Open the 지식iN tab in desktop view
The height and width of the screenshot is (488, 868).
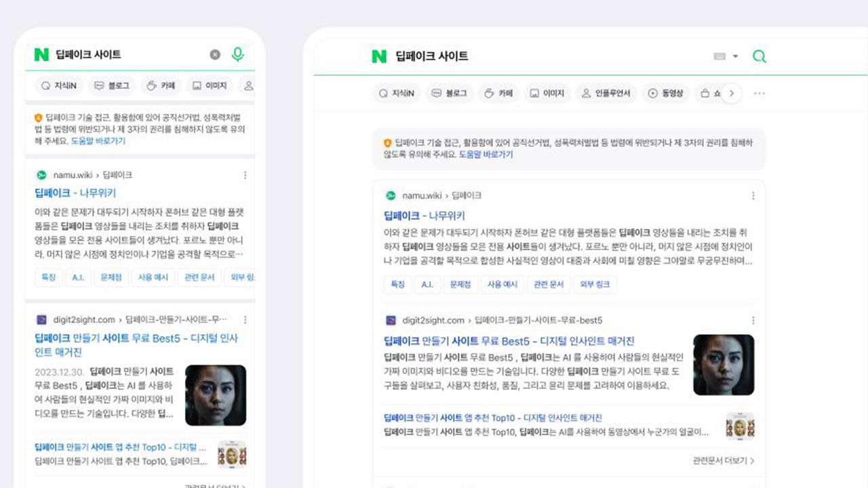click(x=397, y=94)
